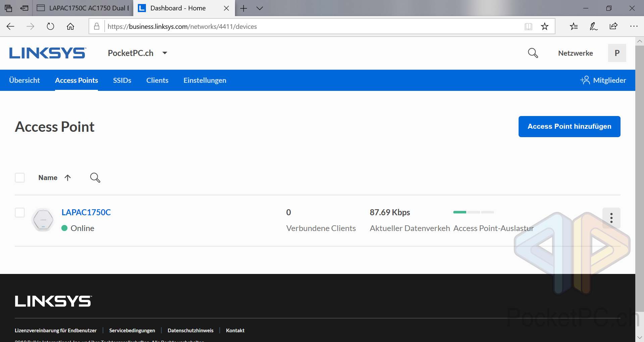The width and height of the screenshot is (644, 342).
Task: Open the favorites hub icon
Action: [x=574, y=26]
